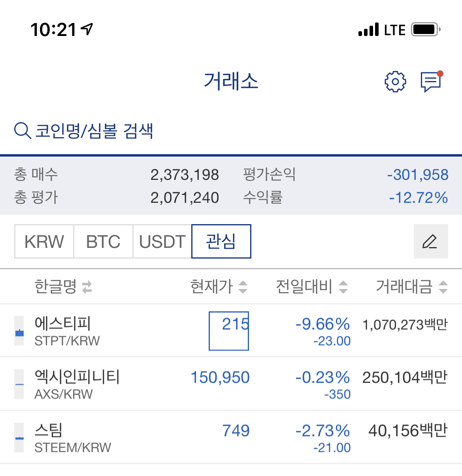
Task: Tap the STPT mini candle chart icon
Action: [x=19, y=331]
